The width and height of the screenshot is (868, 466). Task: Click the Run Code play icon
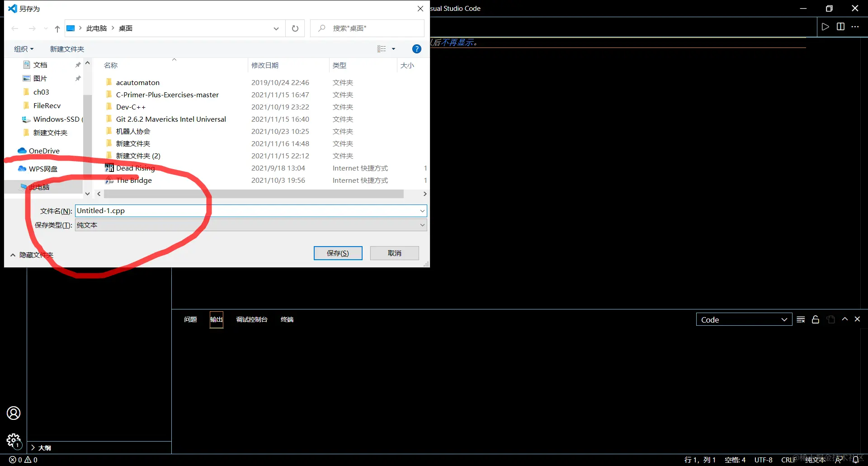[x=826, y=27]
